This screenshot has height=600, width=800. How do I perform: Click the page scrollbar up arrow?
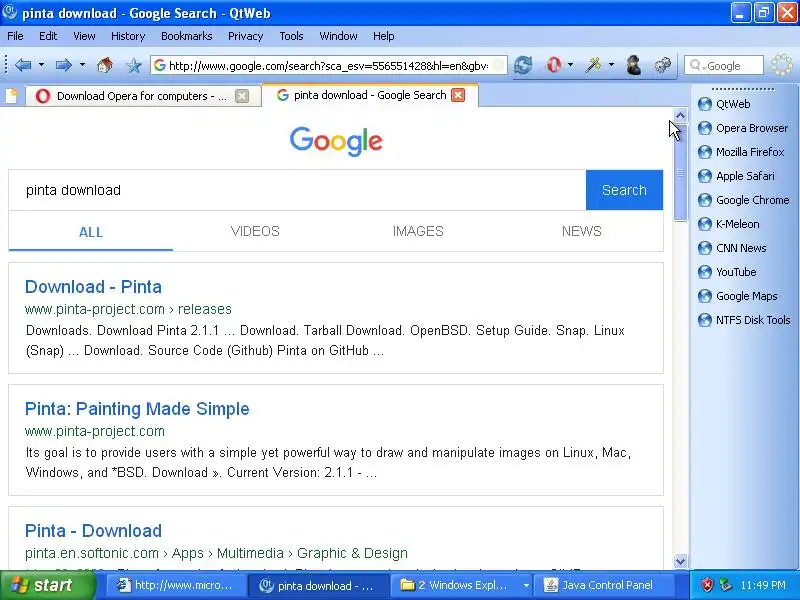pos(681,115)
